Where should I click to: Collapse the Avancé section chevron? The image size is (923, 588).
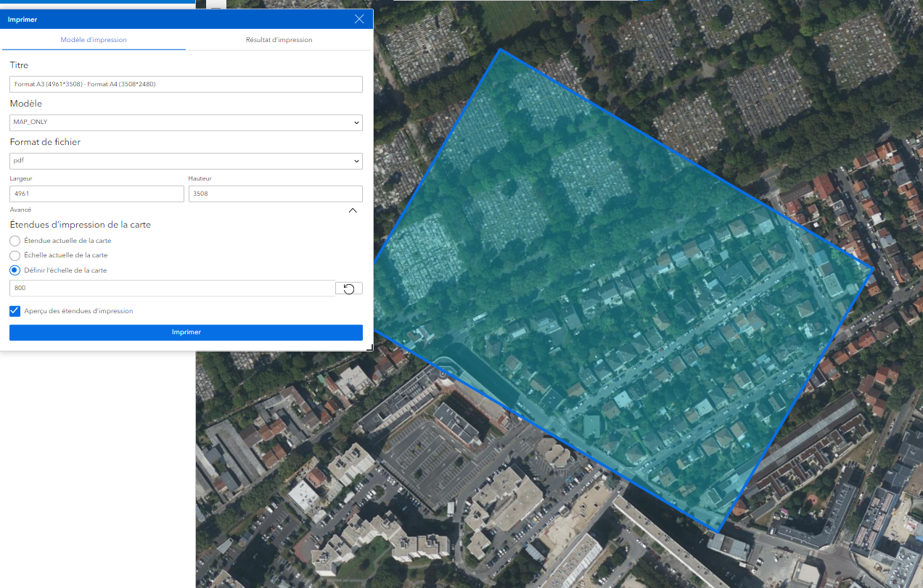click(353, 210)
